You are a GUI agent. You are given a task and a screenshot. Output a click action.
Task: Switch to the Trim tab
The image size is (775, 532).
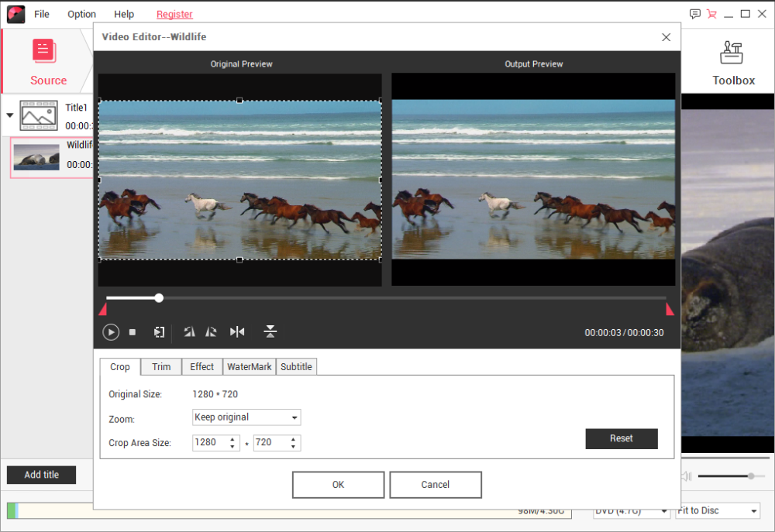(161, 367)
